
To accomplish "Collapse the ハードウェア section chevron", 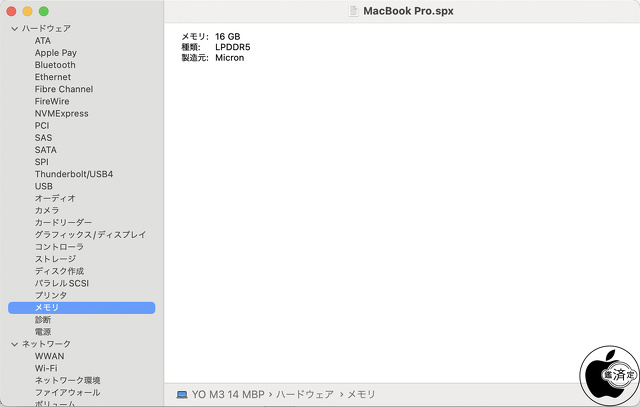I will coord(15,29).
